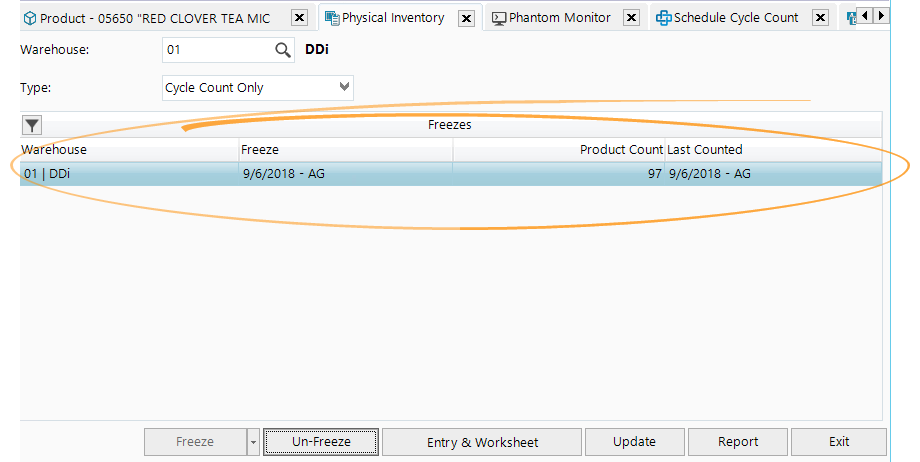Expand the Freeze button dropdown arrow

(253, 442)
